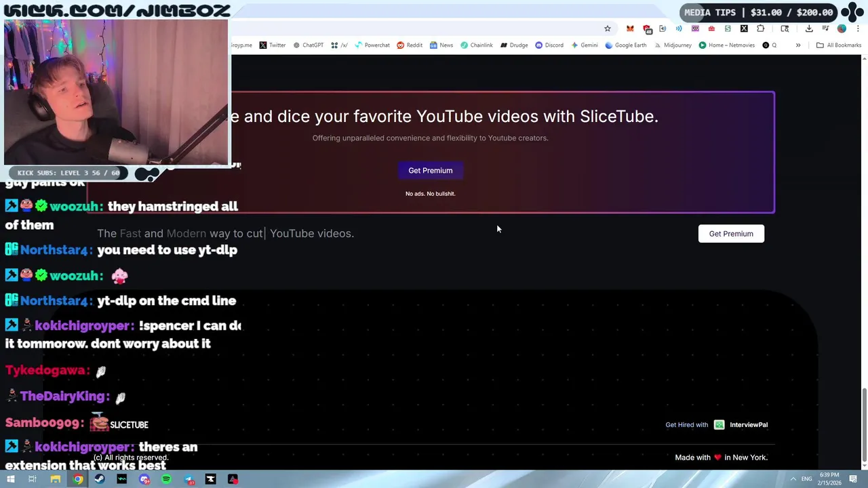Open the Discord bookmark

pos(549,45)
